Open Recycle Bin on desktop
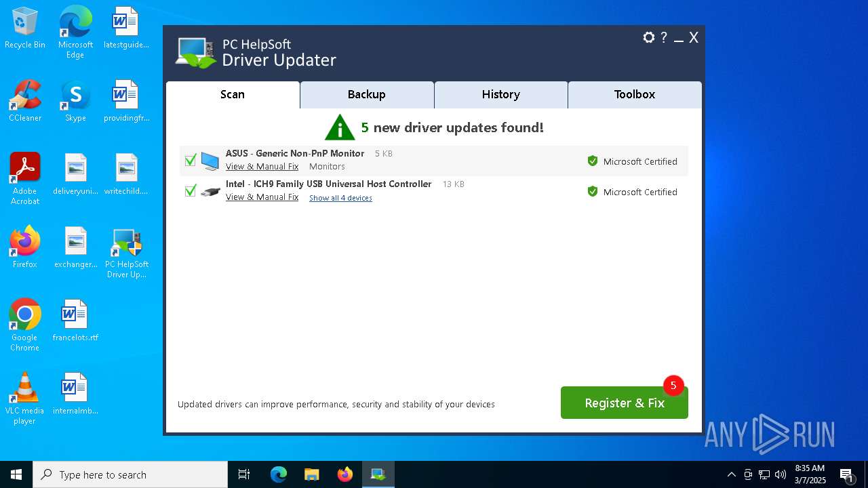Screen dimensions: 868x488 (x=25, y=28)
